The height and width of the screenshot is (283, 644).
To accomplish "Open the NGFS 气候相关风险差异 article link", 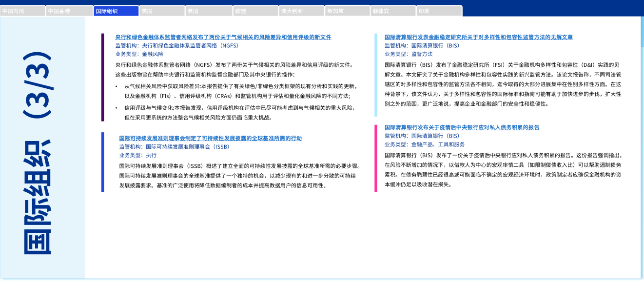I will [x=223, y=37].
